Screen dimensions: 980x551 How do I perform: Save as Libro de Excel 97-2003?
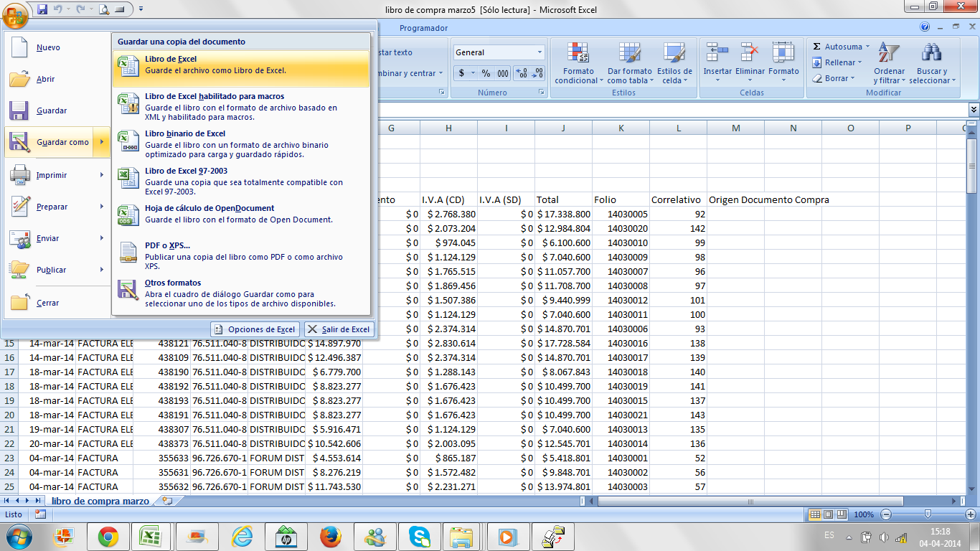point(241,180)
